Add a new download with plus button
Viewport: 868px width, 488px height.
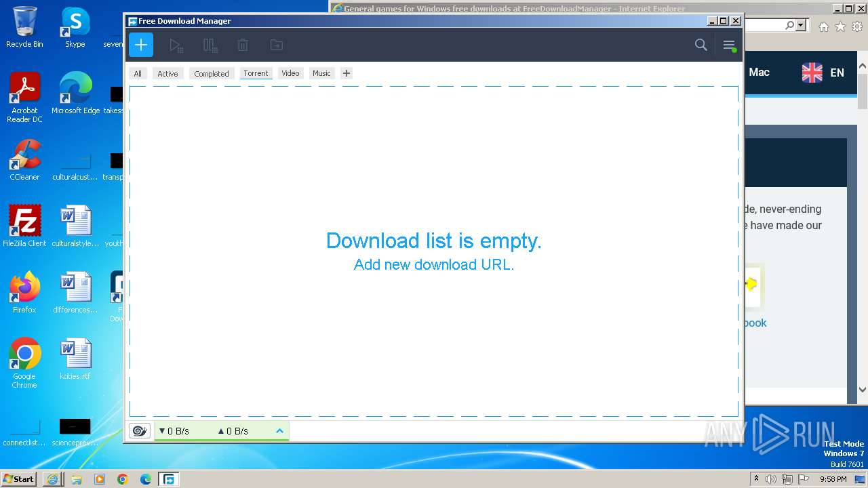pos(141,45)
